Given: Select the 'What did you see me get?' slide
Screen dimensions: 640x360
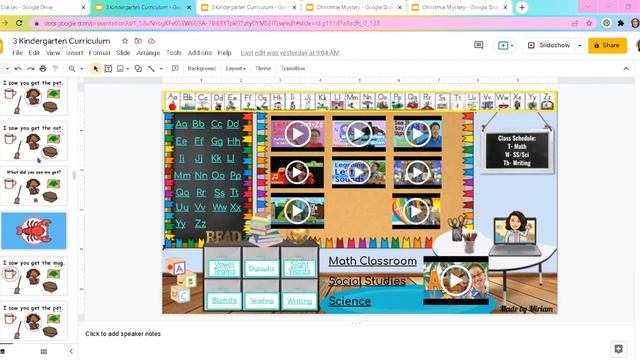Looking at the screenshot, I should coord(34,187).
